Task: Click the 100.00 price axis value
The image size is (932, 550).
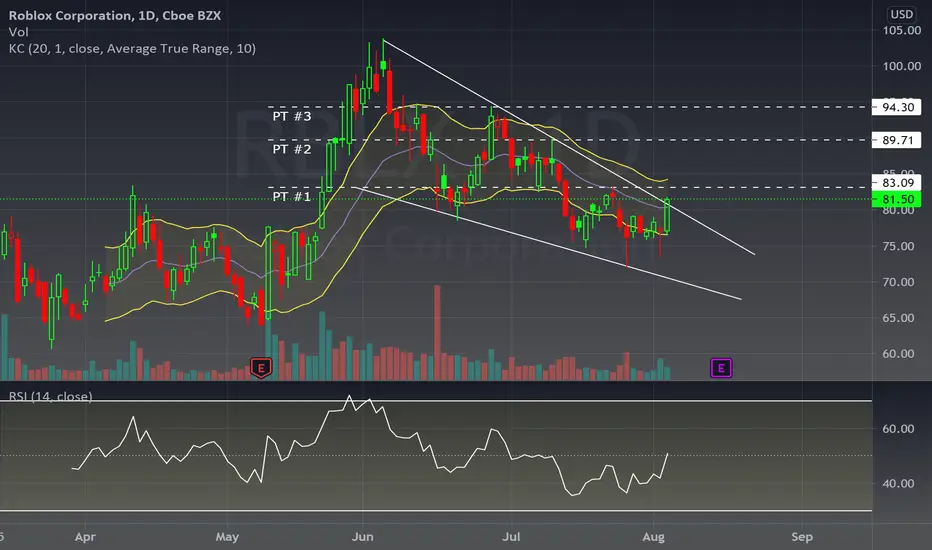Action: [x=902, y=66]
